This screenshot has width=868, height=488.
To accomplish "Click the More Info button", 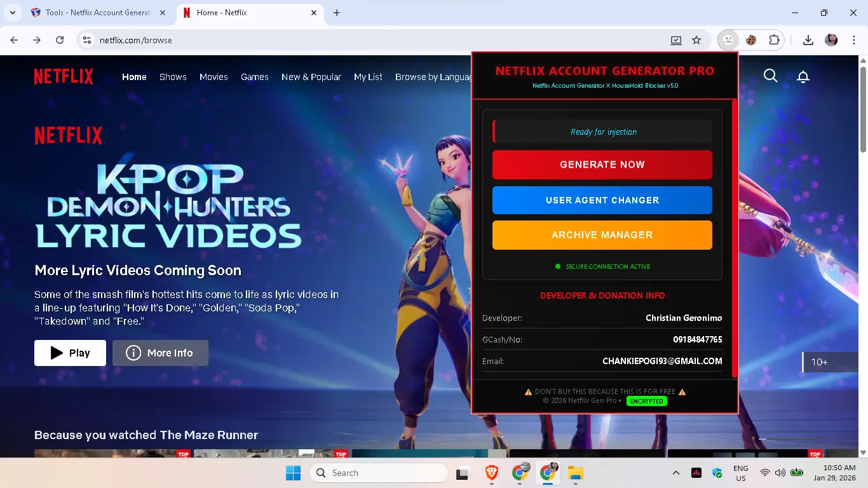I will (160, 353).
